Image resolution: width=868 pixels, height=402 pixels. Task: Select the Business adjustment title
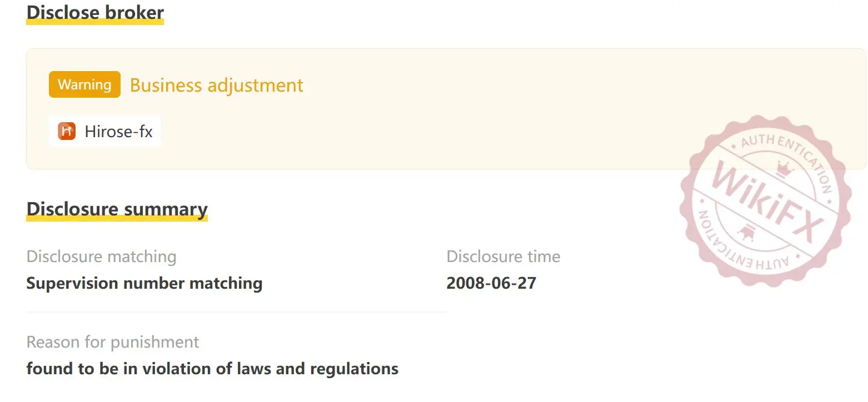[x=217, y=85]
